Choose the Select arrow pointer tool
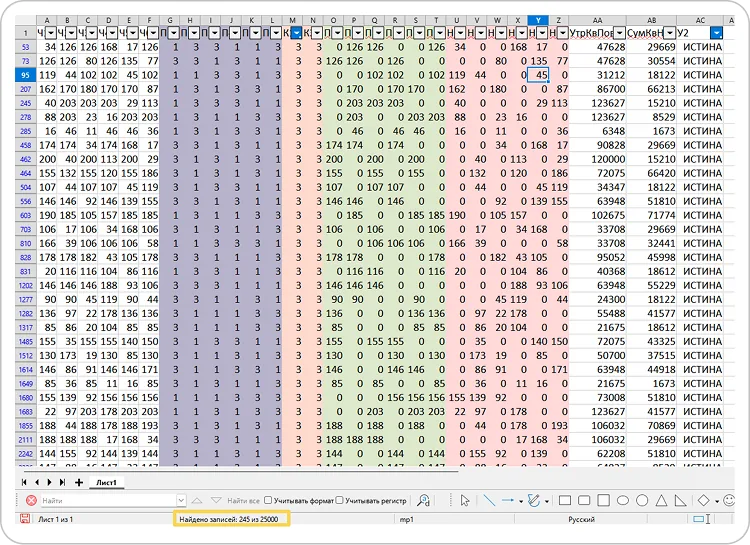750x545 pixels. coord(465,501)
